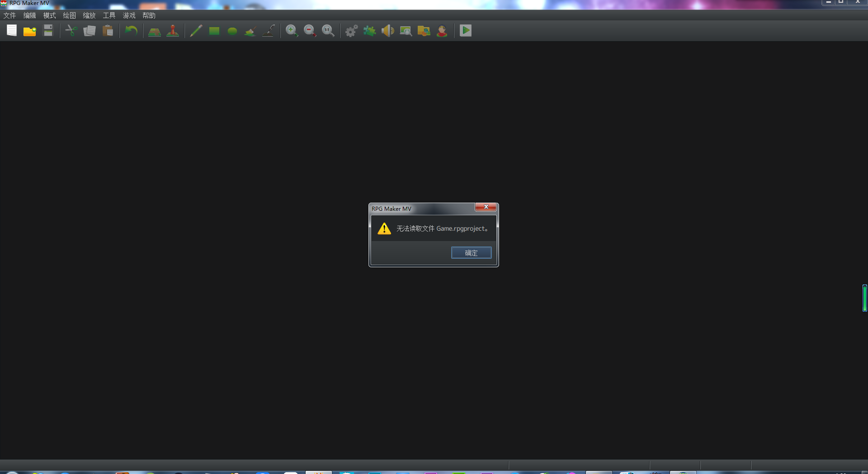Open the 文件 menu
This screenshot has width=868, height=474.
(10, 15)
